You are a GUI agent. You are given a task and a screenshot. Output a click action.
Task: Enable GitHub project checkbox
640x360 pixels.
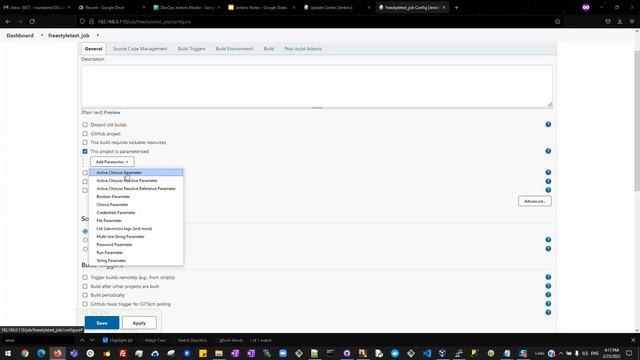click(x=85, y=133)
